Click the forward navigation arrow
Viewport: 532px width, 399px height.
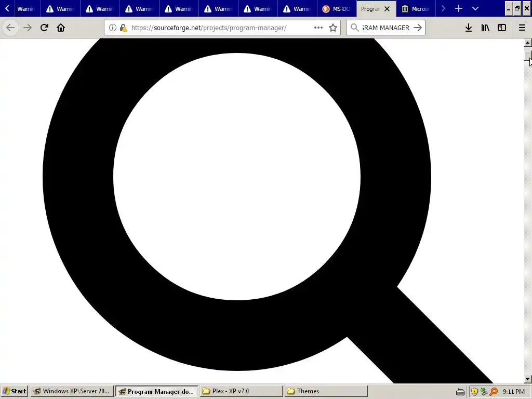[x=28, y=28]
